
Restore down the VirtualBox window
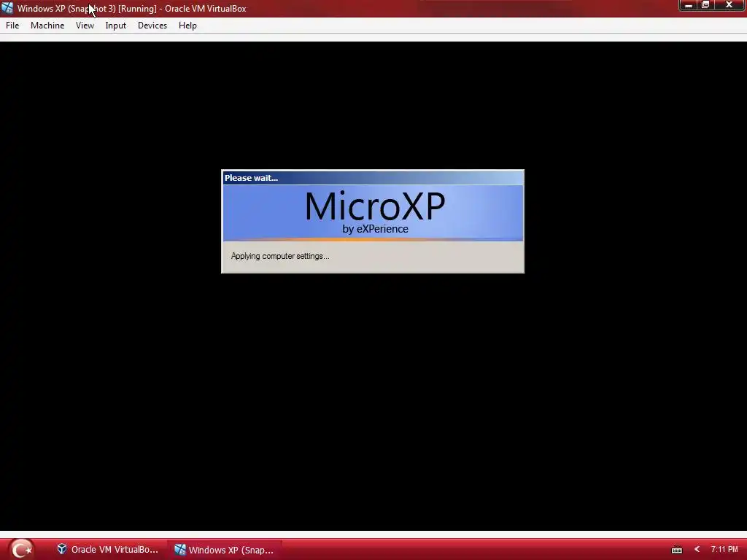tap(705, 5)
